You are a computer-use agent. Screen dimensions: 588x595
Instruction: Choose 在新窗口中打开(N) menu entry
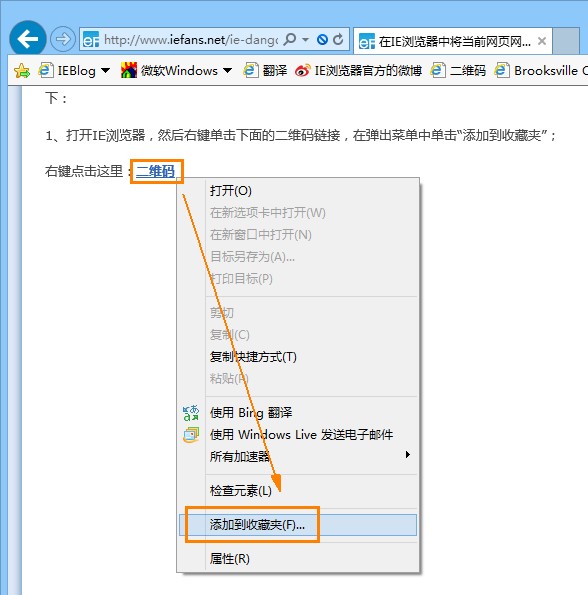[x=298, y=235]
